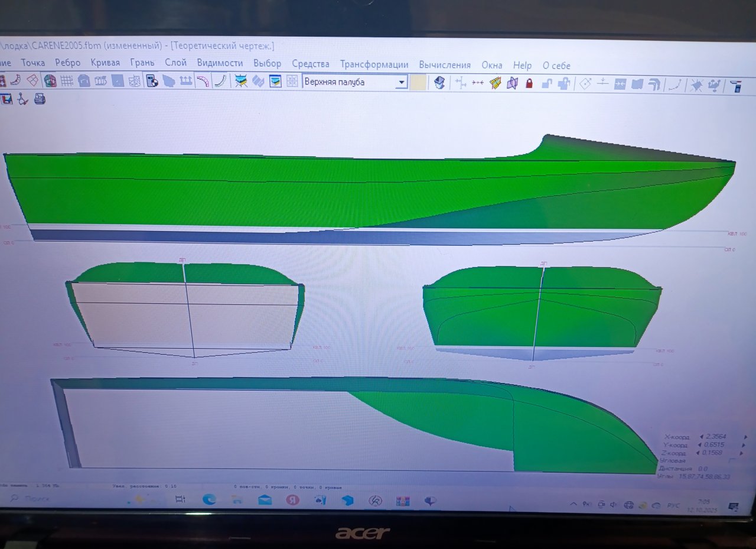
Task: Increase the Y-коорд value with right arrow
Action: click(745, 444)
